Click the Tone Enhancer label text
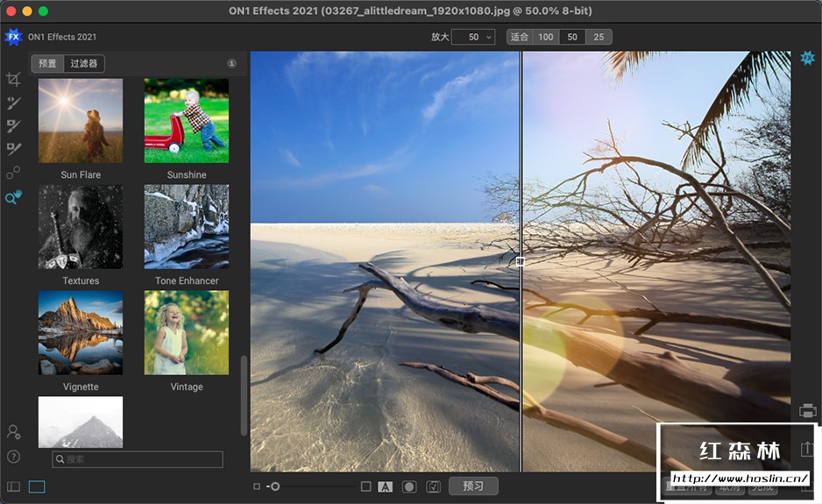 (x=187, y=280)
